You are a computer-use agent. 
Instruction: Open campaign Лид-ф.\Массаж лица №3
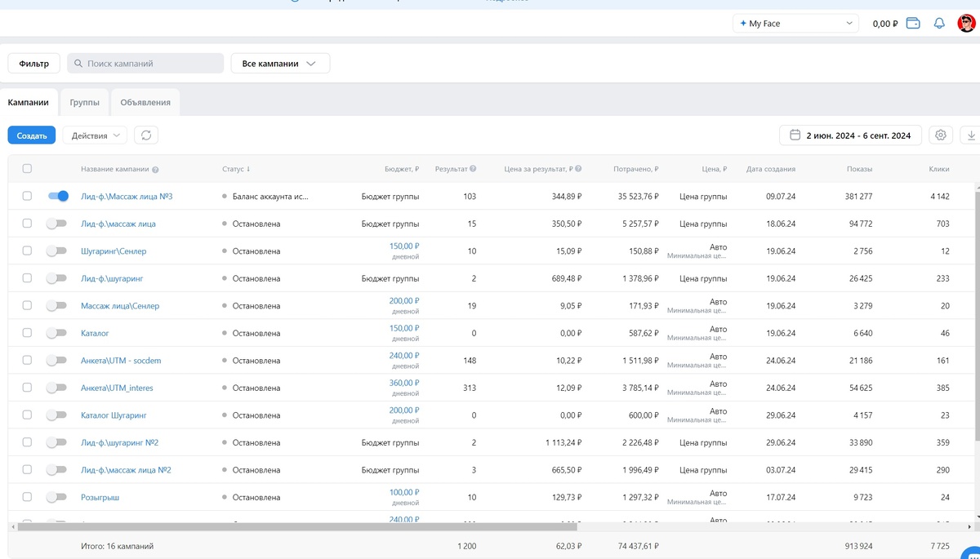point(127,197)
